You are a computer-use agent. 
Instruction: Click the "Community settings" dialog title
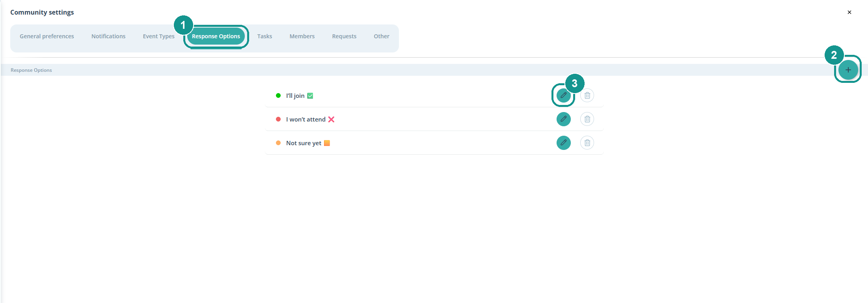(42, 12)
